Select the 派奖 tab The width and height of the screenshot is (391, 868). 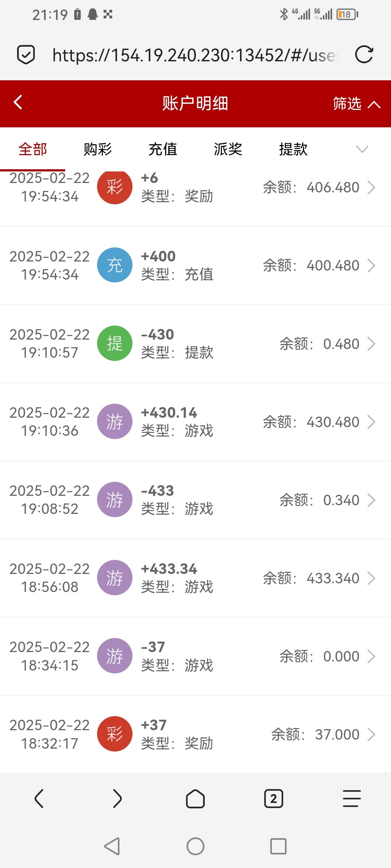click(x=228, y=149)
